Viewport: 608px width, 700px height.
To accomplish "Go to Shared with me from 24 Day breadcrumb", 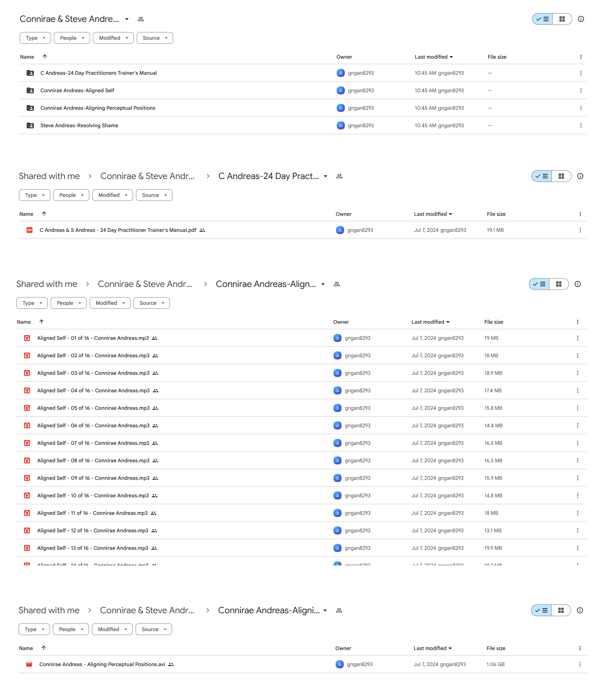I will (49, 176).
